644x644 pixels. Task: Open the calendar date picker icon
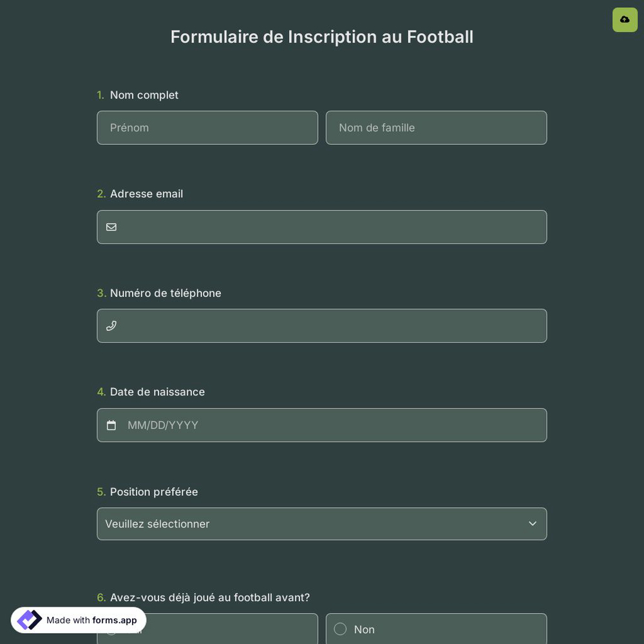[x=111, y=425]
